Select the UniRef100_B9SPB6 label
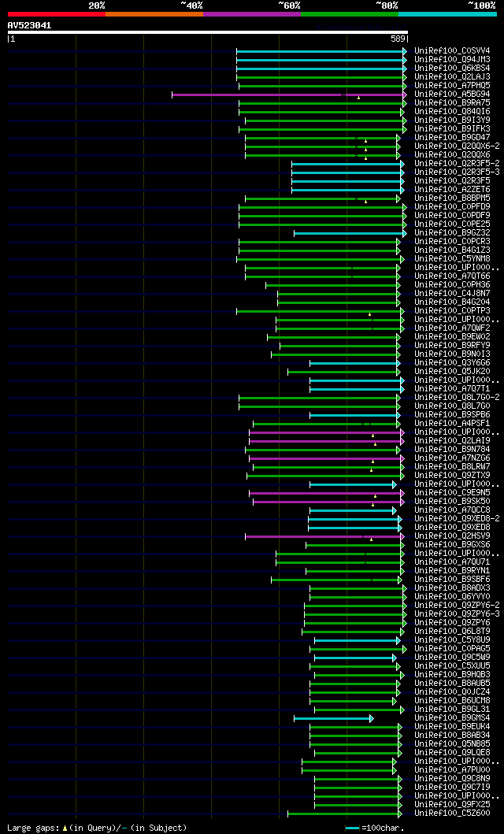 click(453, 415)
